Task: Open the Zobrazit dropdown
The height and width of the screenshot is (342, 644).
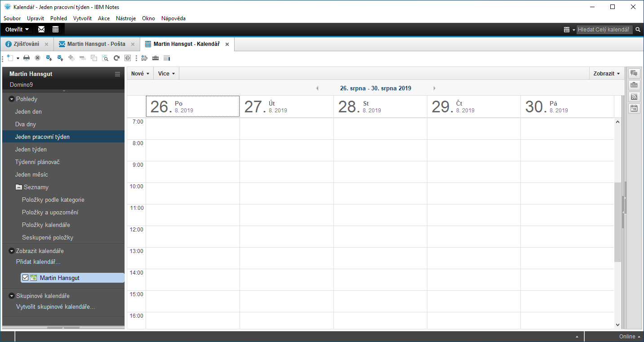Action: [x=606, y=74]
